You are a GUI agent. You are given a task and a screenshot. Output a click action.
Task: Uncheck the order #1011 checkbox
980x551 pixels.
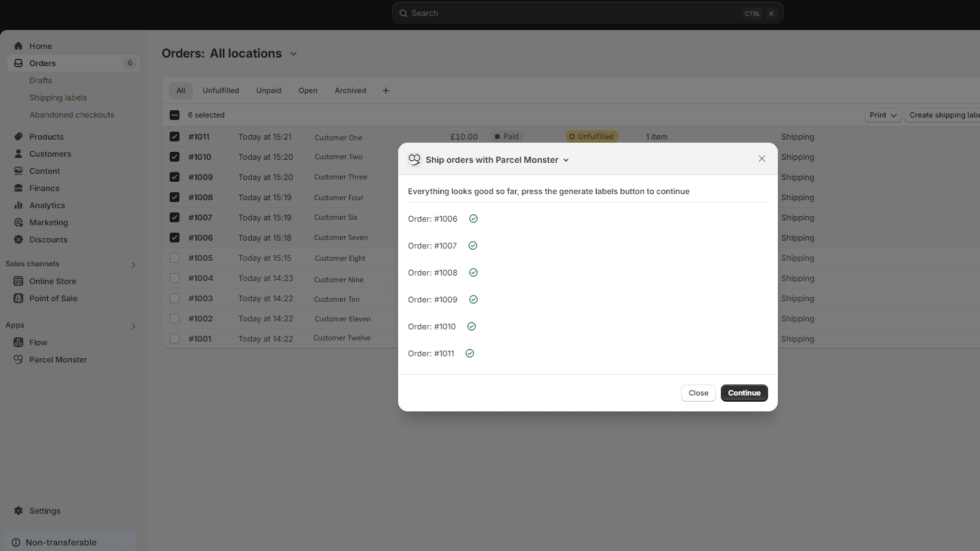tap(175, 137)
